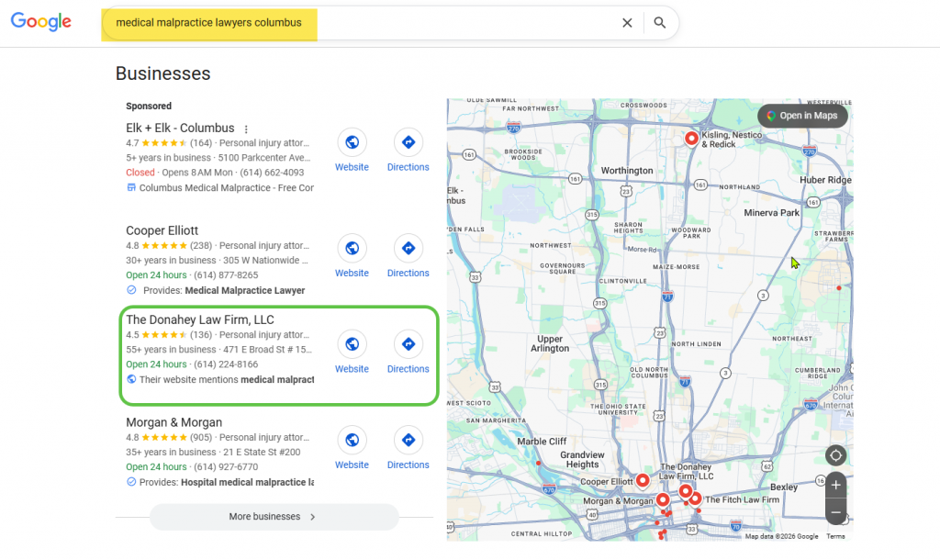Open The Donahey Law Firm website icon
The image size is (940, 560).
pos(352,344)
